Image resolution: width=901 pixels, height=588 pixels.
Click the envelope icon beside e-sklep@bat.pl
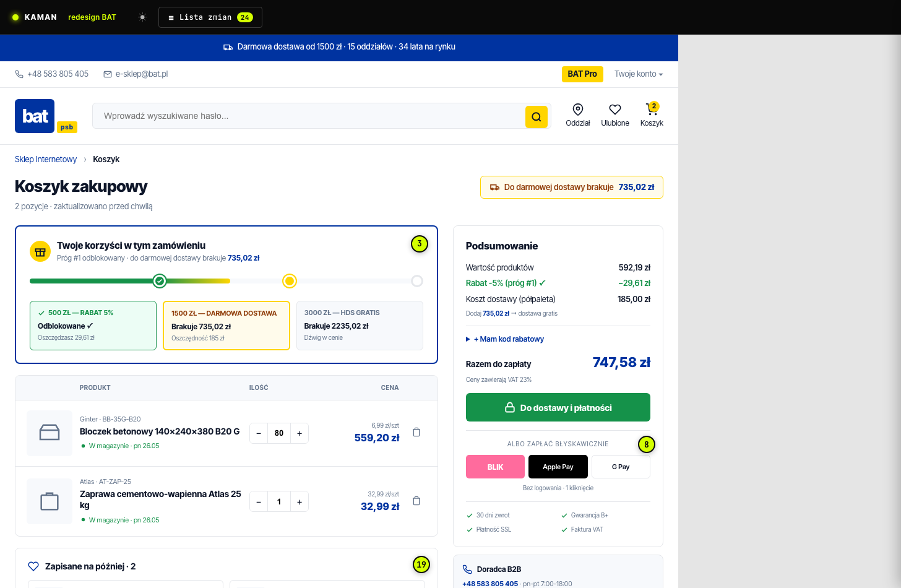point(108,74)
